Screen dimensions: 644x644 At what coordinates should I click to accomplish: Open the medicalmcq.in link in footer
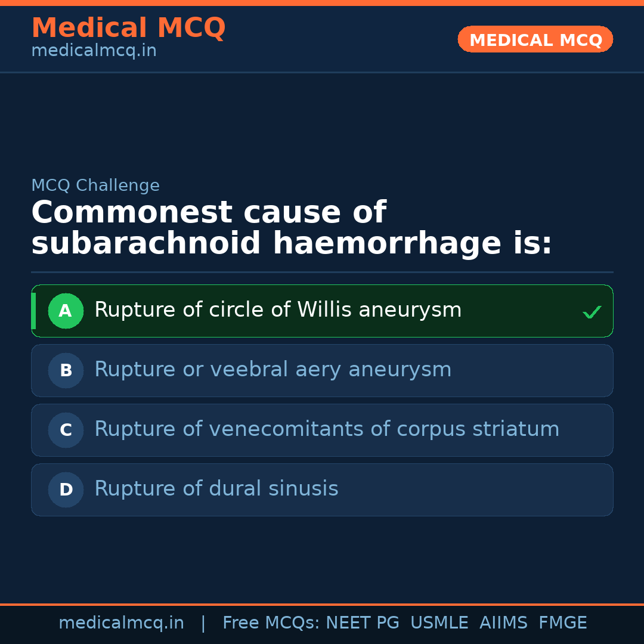121,623
